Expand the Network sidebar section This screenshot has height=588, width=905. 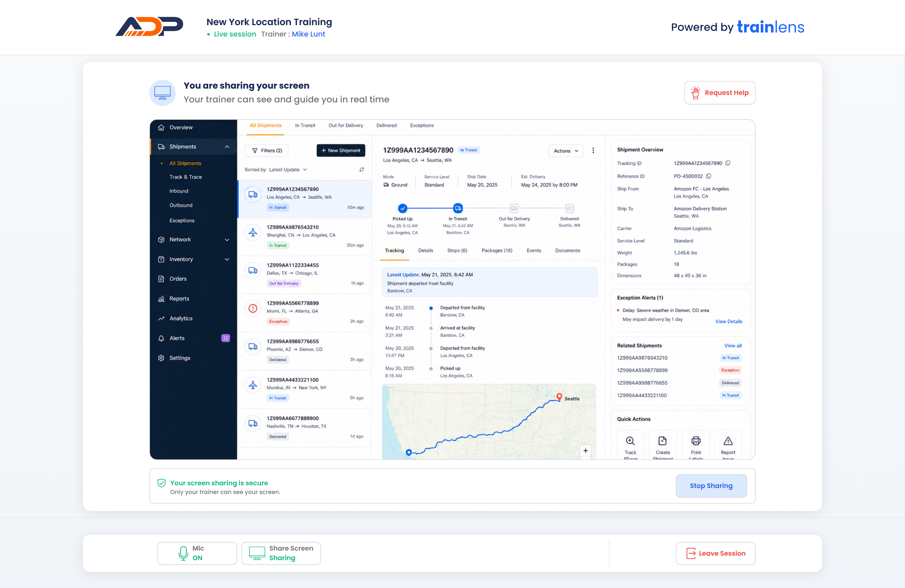pyautogui.click(x=227, y=240)
